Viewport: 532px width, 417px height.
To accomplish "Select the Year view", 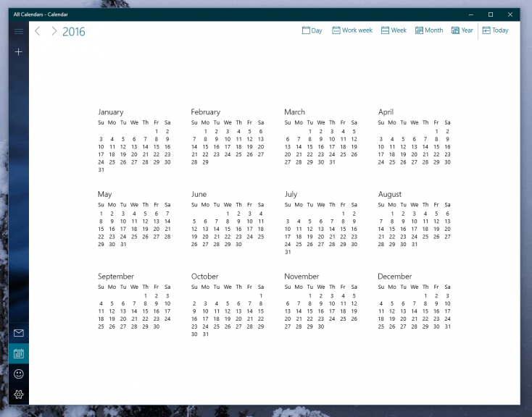I will click(x=462, y=30).
